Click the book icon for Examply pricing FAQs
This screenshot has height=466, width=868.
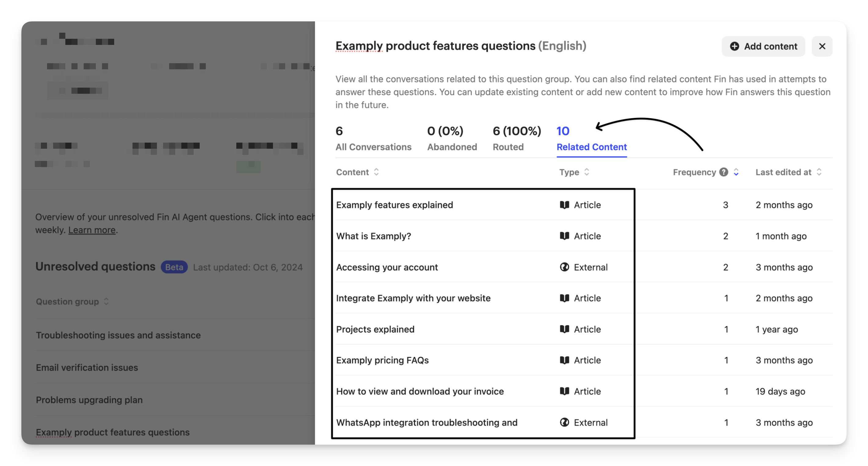565,360
